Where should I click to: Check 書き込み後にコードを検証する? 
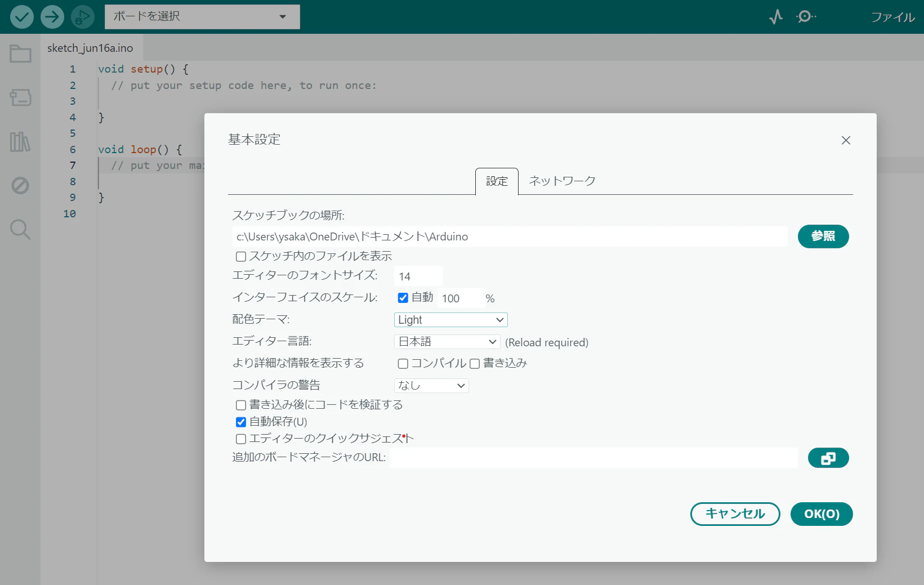click(241, 405)
